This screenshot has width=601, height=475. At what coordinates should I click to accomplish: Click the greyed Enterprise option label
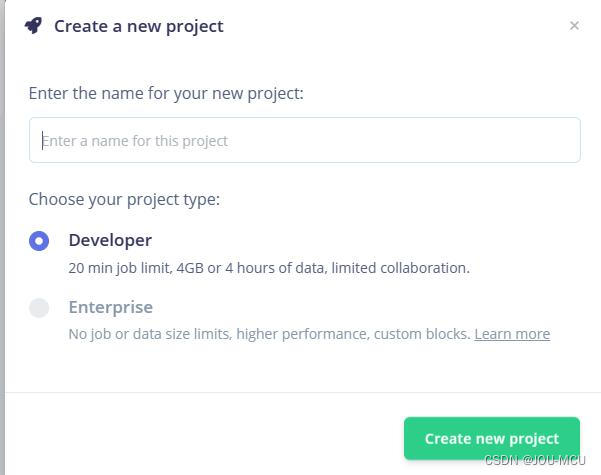(110, 307)
